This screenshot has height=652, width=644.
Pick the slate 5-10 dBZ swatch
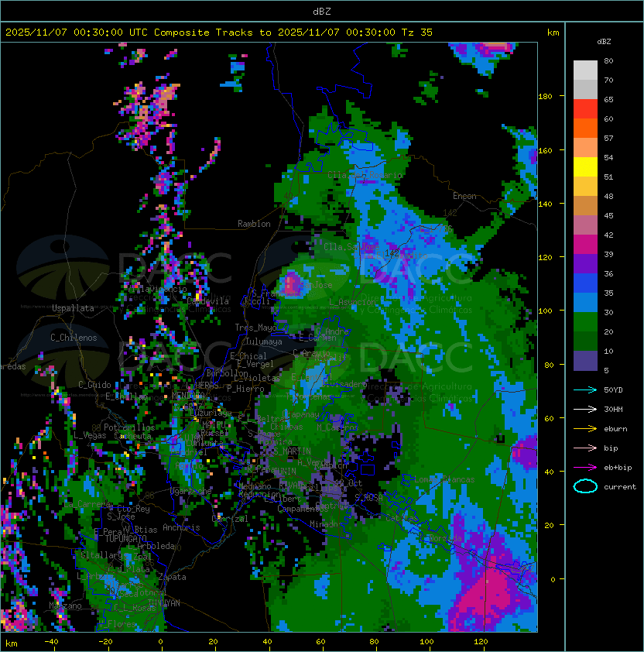point(585,361)
